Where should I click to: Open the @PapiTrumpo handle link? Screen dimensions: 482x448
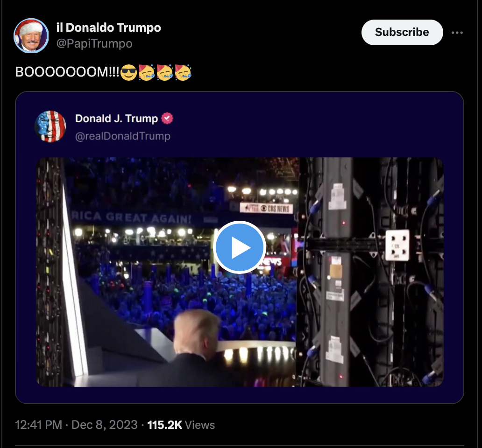click(94, 43)
